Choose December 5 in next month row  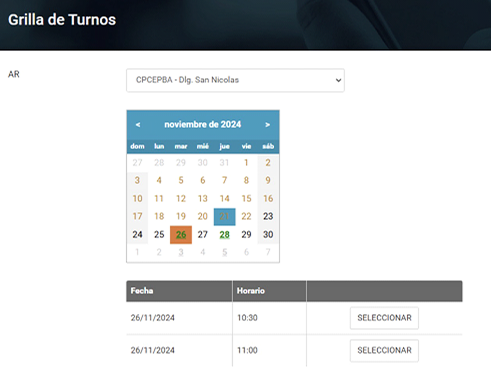224,252
